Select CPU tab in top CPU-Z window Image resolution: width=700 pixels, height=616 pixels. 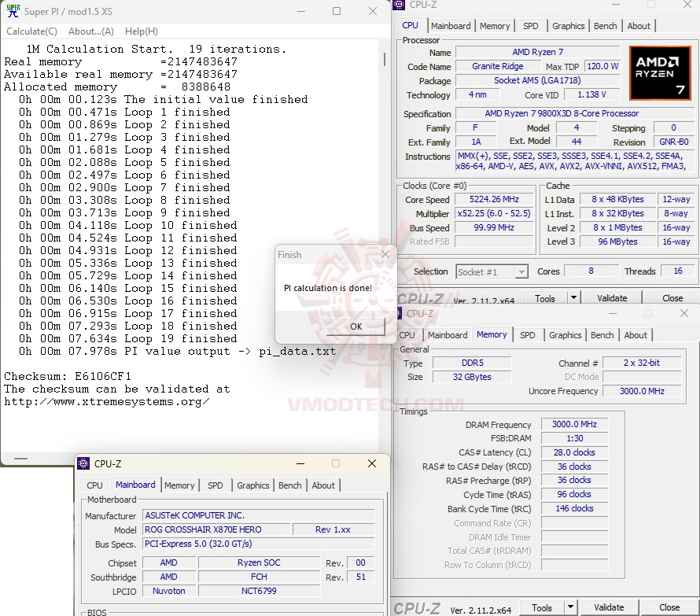coord(410,25)
